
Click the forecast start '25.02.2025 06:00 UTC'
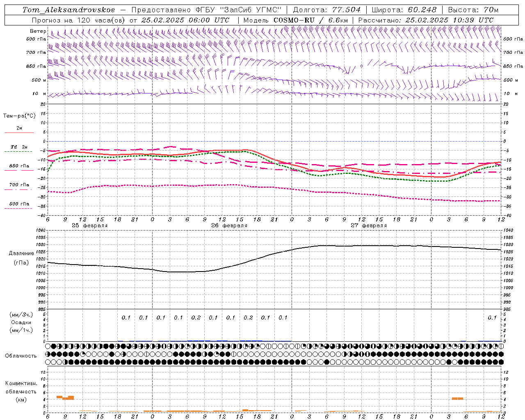pyautogui.click(x=185, y=20)
